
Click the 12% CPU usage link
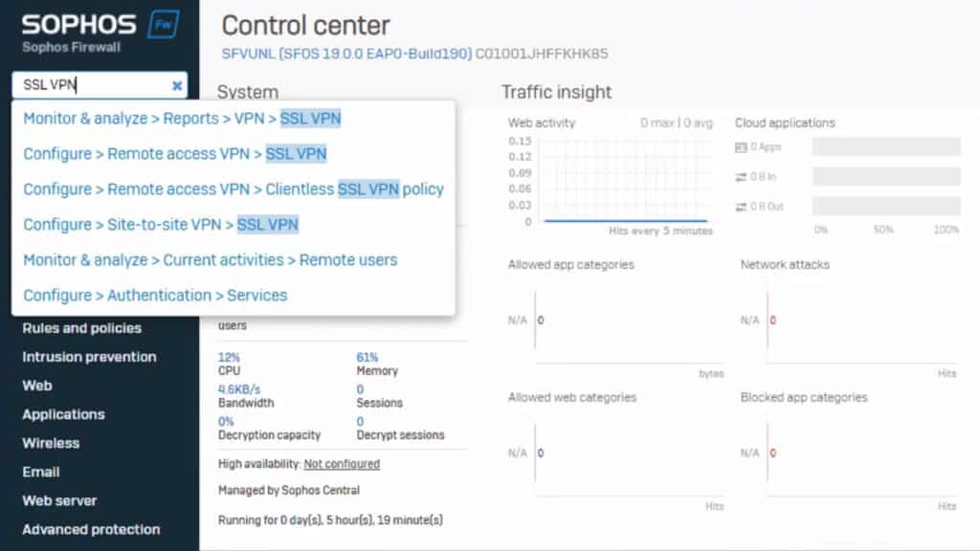[229, 358]
